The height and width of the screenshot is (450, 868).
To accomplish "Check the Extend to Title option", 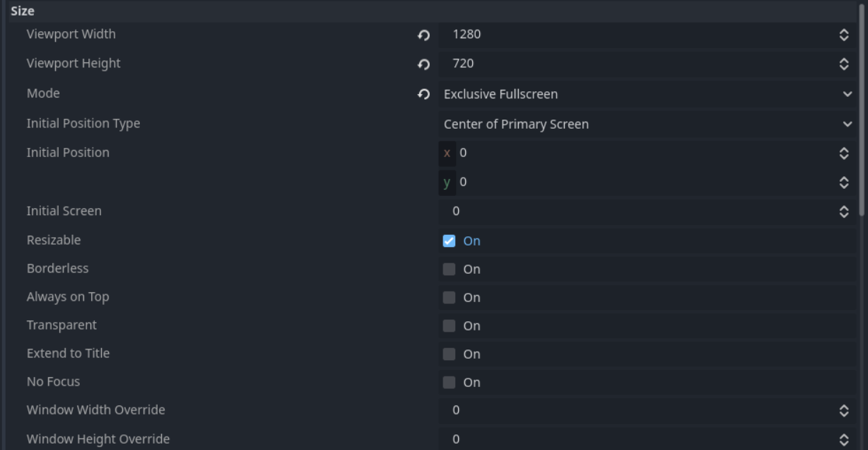I will click(x=449, y=354).
